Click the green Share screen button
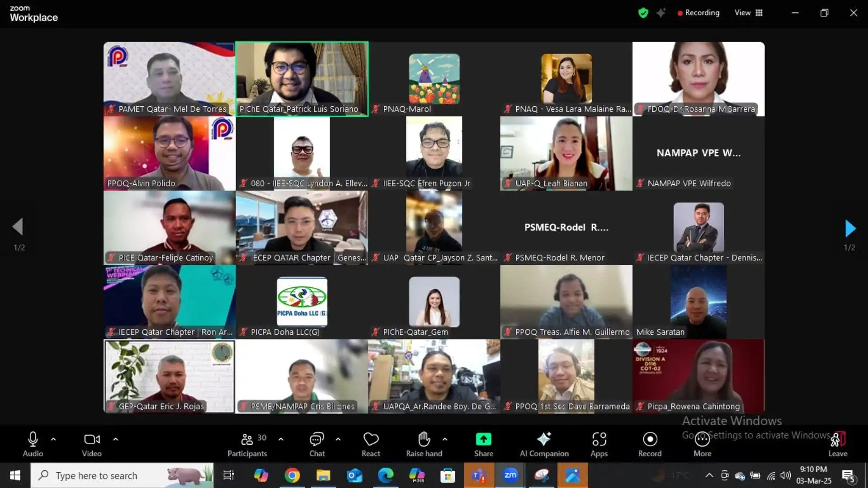The height and width of the screenshot is (488, 868). pos(483,444)
